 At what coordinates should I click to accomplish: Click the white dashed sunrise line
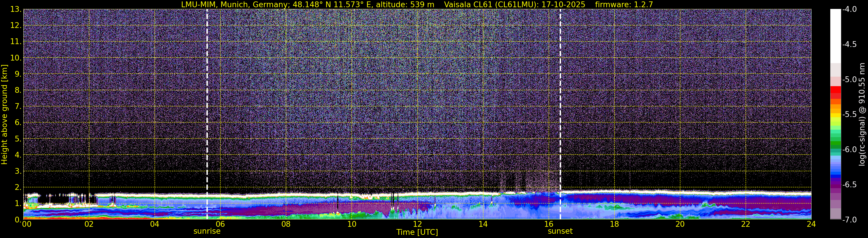point(207,114)
